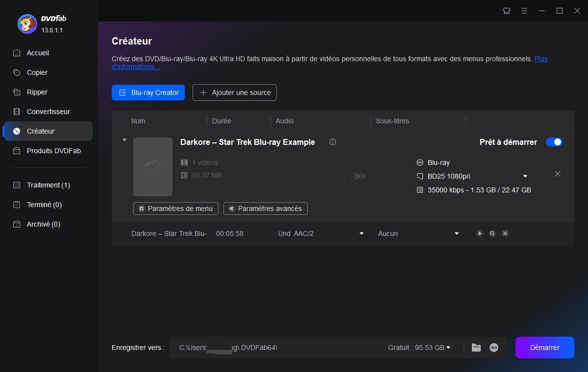
Task: Open the Aucun subtitles dropdown
Action: coord(457,233)
